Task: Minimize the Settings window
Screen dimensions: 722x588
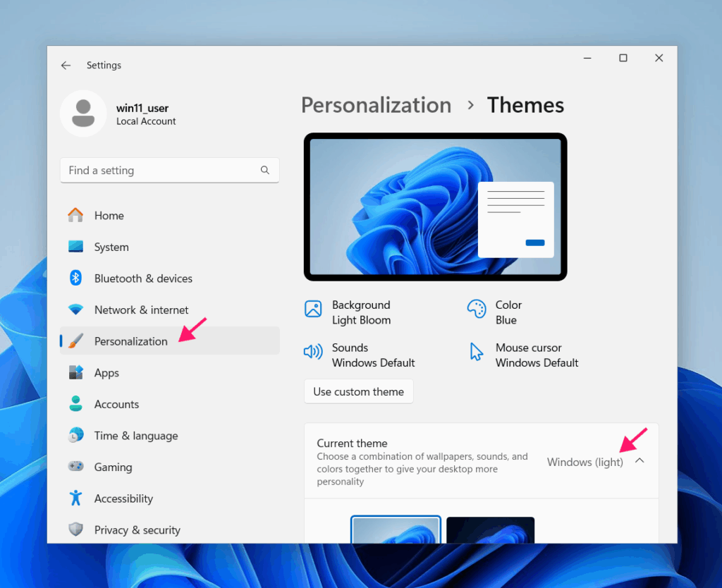Action: tap(587, 58)
